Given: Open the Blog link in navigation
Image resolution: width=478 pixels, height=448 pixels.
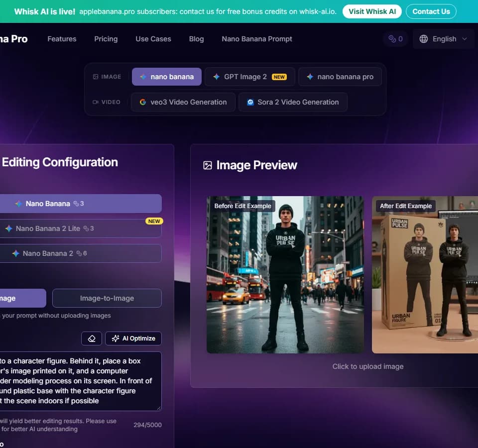Looking at the screenshot, I should [196, 39].
